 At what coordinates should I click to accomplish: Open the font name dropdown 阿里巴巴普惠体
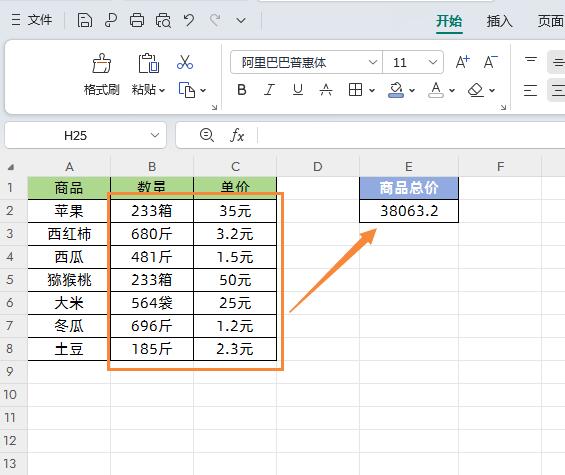click(x=306, y=62)
